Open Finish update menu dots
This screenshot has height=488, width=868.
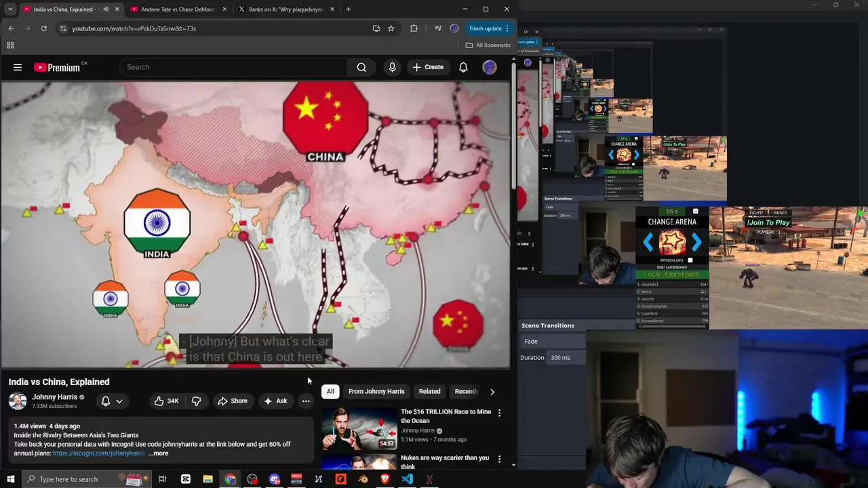pos(507,28)
